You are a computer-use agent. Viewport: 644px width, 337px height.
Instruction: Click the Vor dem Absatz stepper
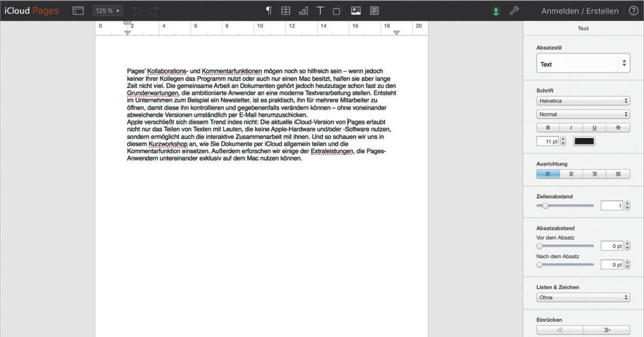click(x=627, y=246)
